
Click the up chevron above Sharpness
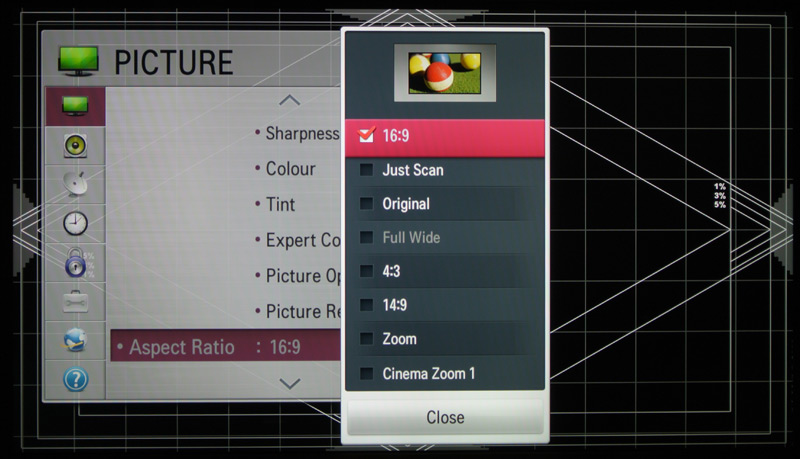click(289, 100)
